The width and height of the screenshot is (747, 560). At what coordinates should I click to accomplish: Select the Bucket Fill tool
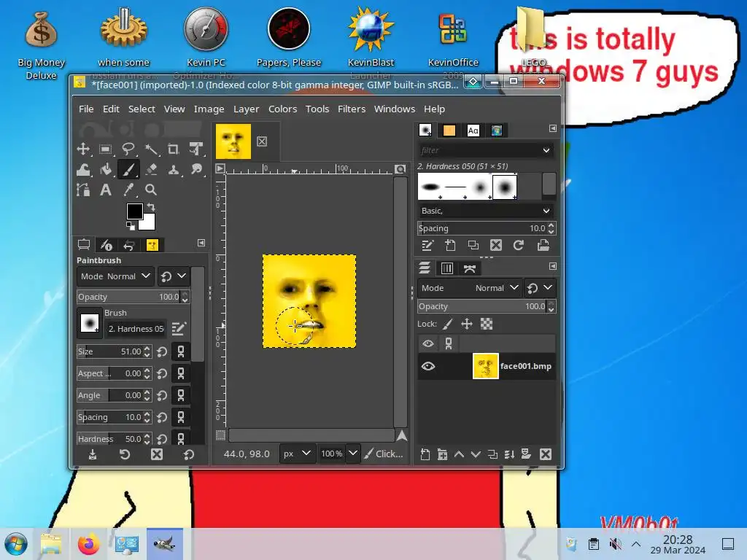point(106,169)
